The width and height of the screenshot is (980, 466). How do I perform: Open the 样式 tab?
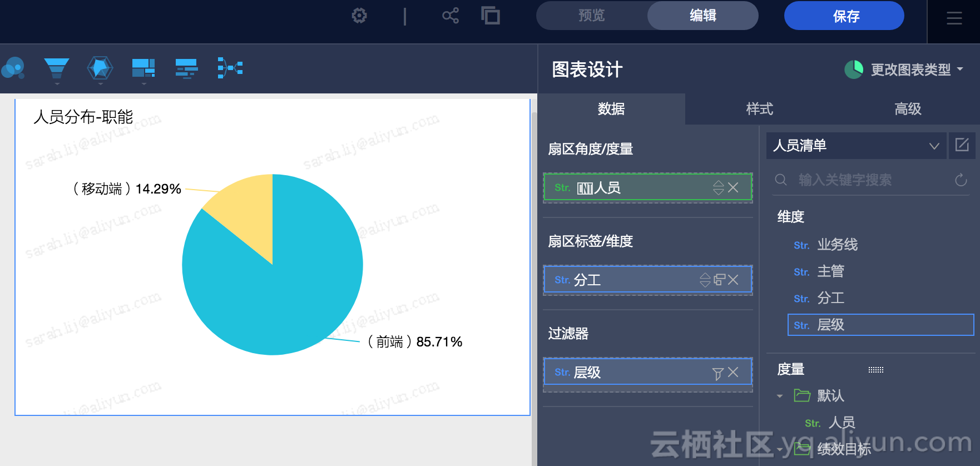pos(760,109)
